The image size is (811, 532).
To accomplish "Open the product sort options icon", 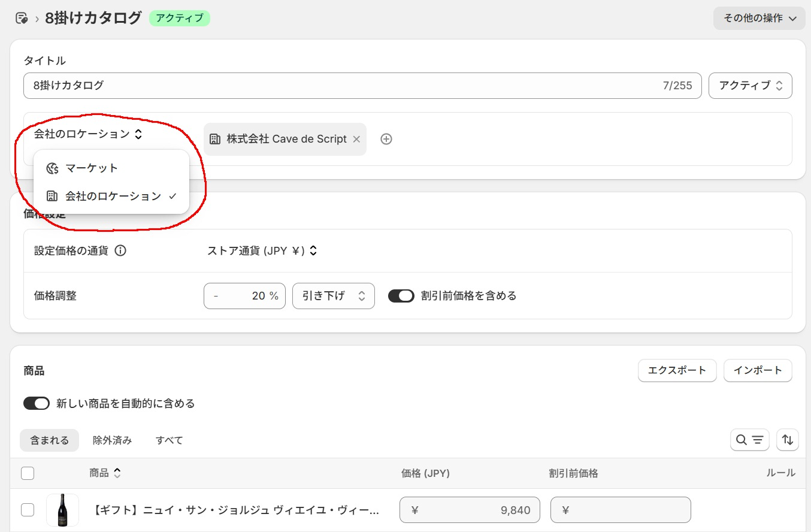I will click(x=787, y=440).
